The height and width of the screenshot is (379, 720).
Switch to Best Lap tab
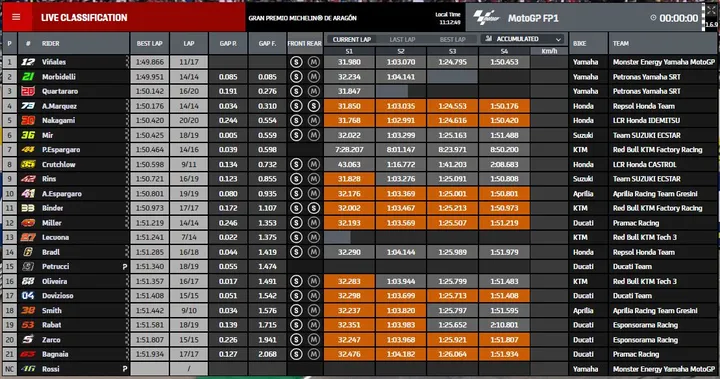[452, 40]
